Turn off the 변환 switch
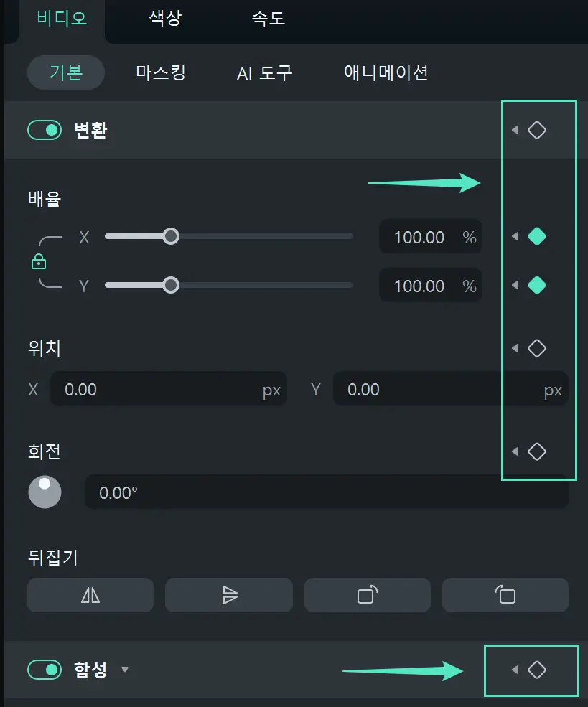 tap(45, 130)
